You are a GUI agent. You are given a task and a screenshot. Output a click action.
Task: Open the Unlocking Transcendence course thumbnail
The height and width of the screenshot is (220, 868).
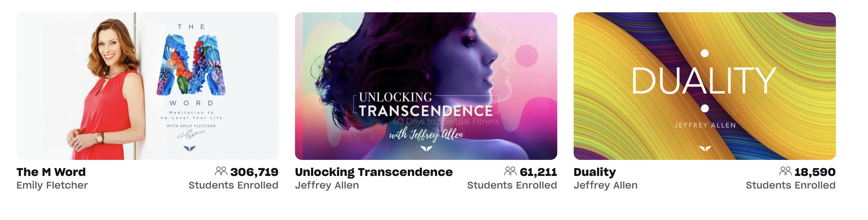pyautogui.click(x=426, y=86)
